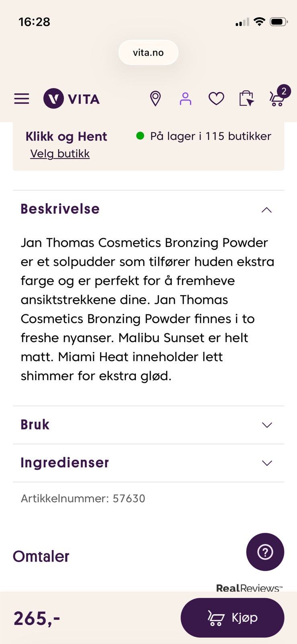Open the Ingredienser accordion heading
The height and width of the screenshot is (644, 297).
[x=65, y=463]
